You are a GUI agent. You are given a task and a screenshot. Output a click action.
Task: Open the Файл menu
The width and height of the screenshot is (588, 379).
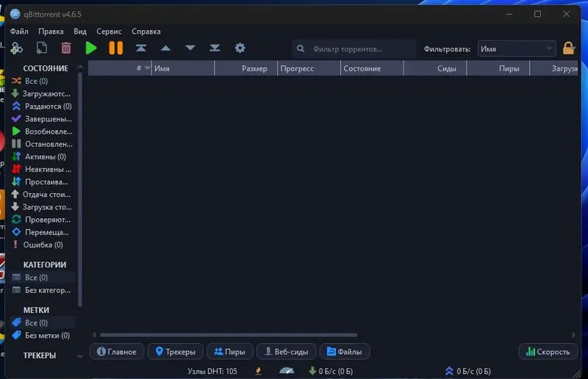click(19, 32)
